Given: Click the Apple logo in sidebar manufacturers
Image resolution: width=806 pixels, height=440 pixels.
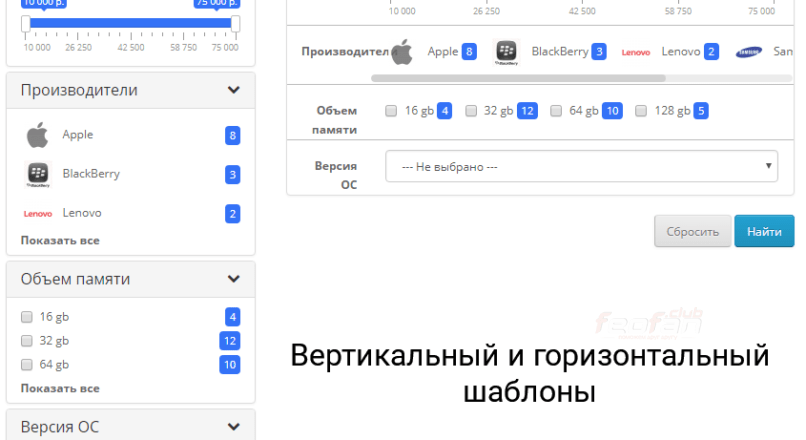Looking at the screenshot, I should point(37,135).
